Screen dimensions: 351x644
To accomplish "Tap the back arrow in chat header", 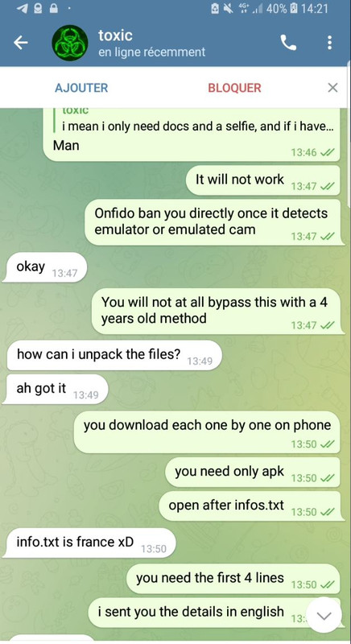I will tap(20, 43).
